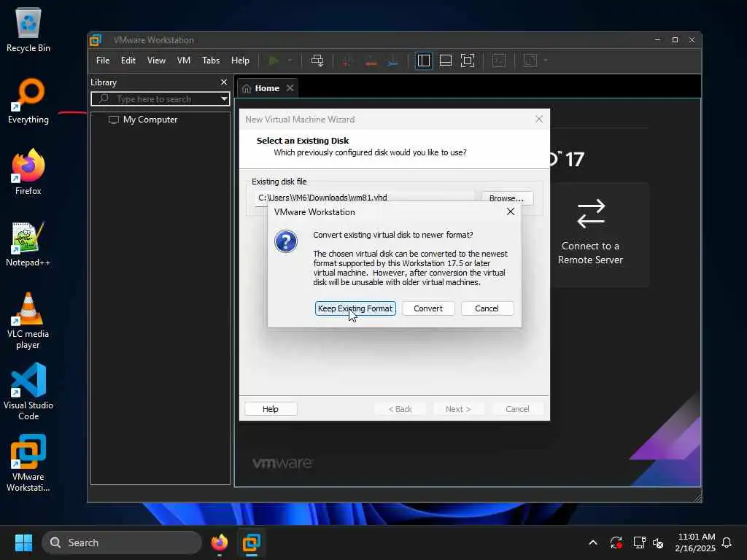The width and height of the screenshot is (747, 560).
Task: Click the wizard Help button
Action: [x=271, y=409]
